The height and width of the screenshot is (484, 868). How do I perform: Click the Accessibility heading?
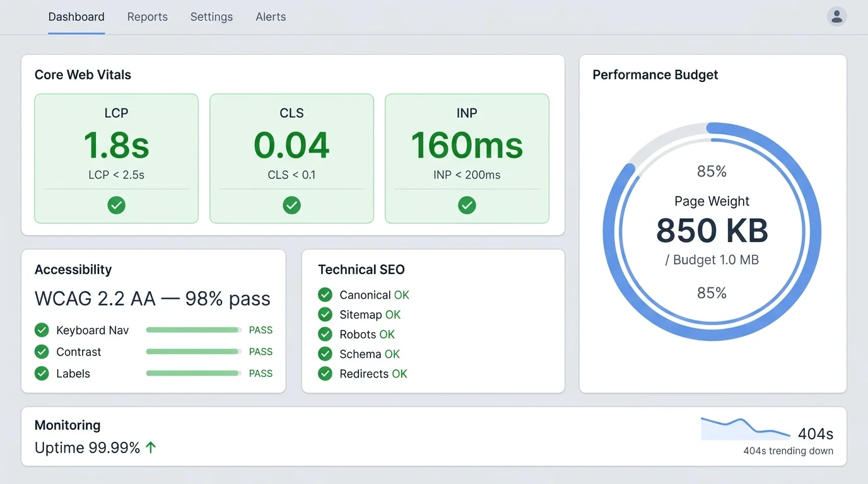tap(73, 270)
